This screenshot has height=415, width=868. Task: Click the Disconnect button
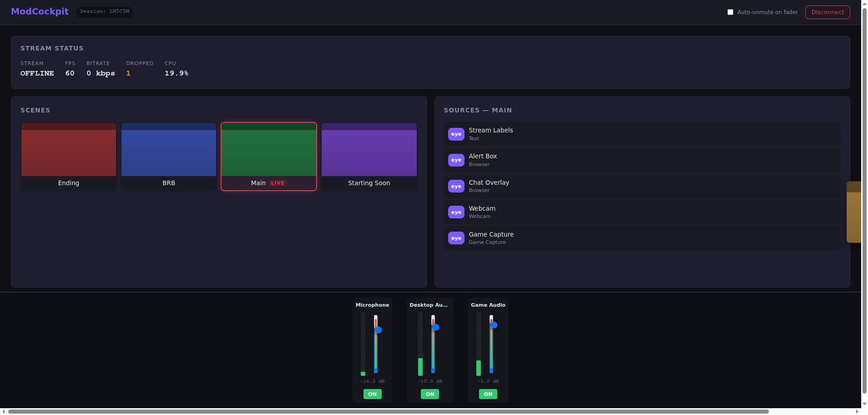coord(827,12)
